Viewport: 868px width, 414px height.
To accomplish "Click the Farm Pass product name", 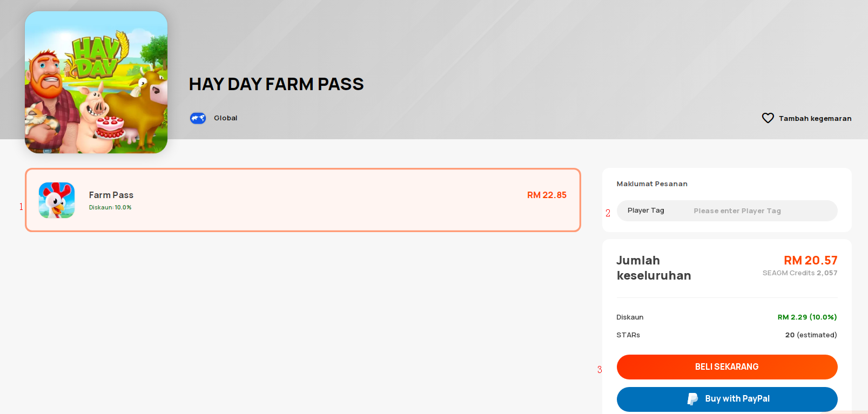I will [111, 195].
